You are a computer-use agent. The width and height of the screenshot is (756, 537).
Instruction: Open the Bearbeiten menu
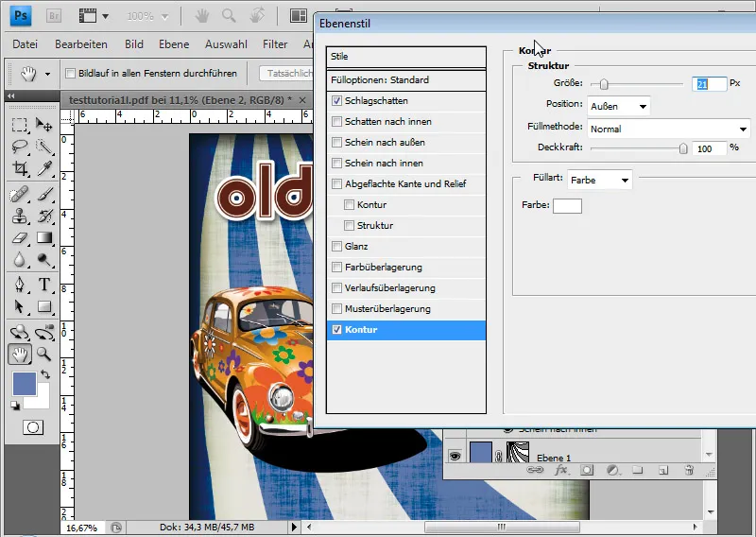[x=81, y=44]
